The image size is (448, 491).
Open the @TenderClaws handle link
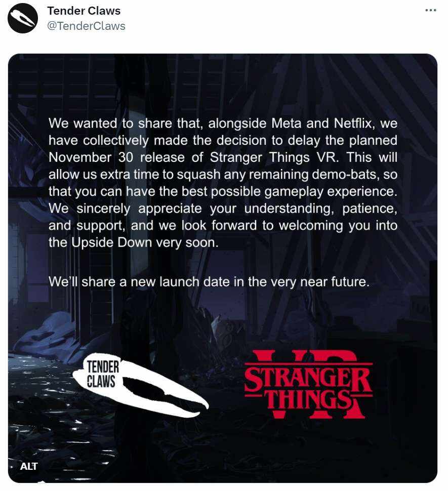coord(86,26)
